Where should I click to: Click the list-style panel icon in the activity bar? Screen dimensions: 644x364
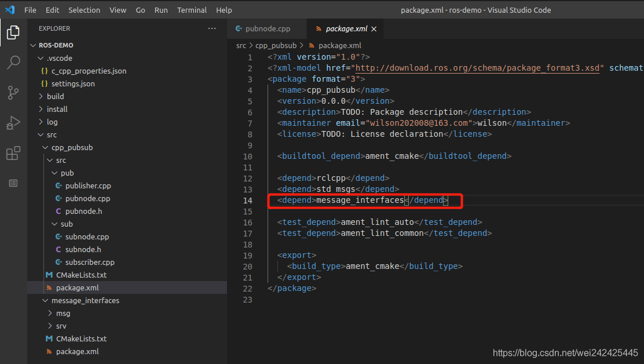13,183
